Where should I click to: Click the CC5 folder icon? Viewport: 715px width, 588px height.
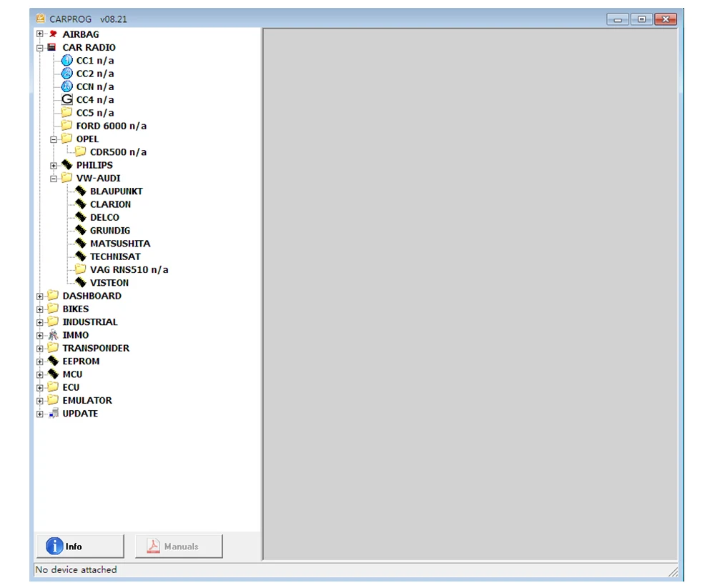click(66, 112)
